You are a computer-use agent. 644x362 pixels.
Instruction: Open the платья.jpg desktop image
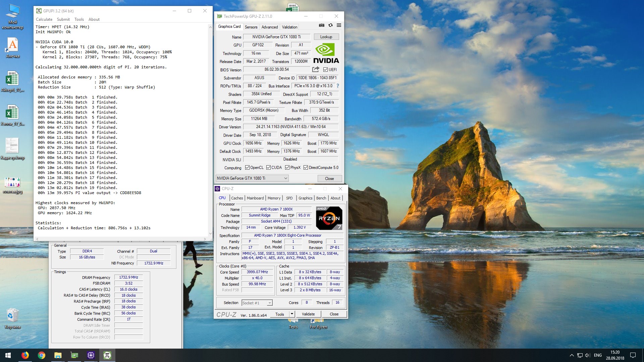coord(13,185)
